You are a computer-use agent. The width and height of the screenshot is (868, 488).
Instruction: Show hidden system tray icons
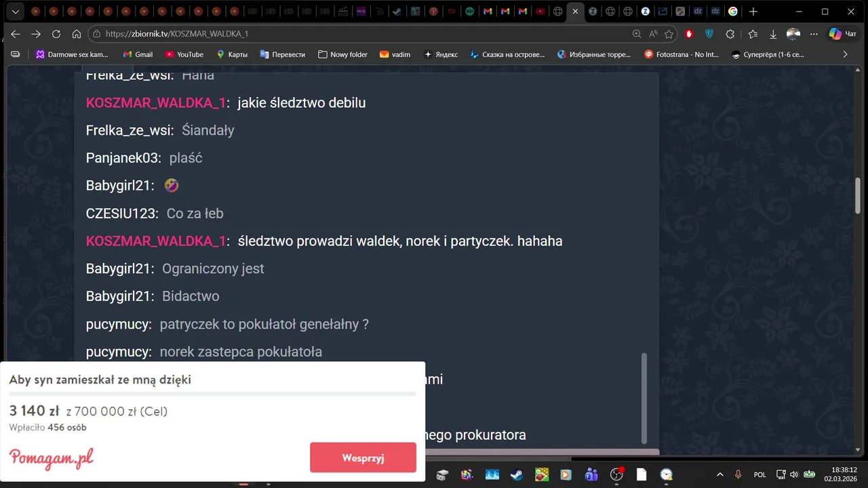pos(720,474)
